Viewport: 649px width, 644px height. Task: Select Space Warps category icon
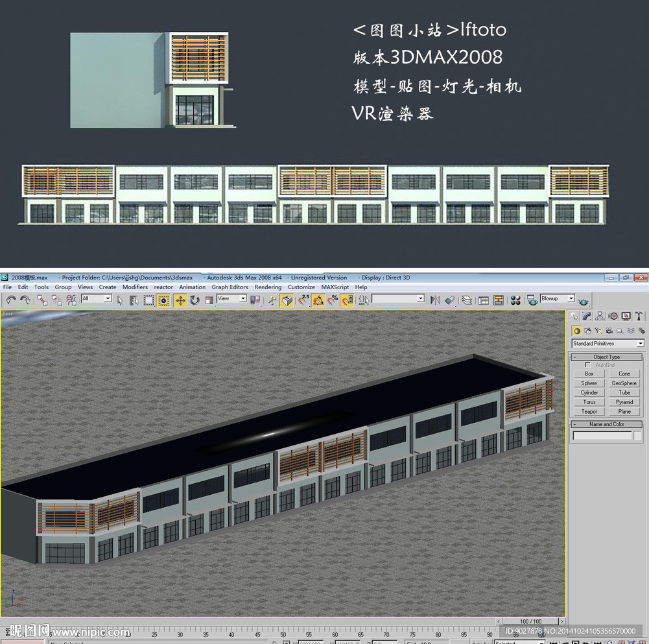point(630,331)
